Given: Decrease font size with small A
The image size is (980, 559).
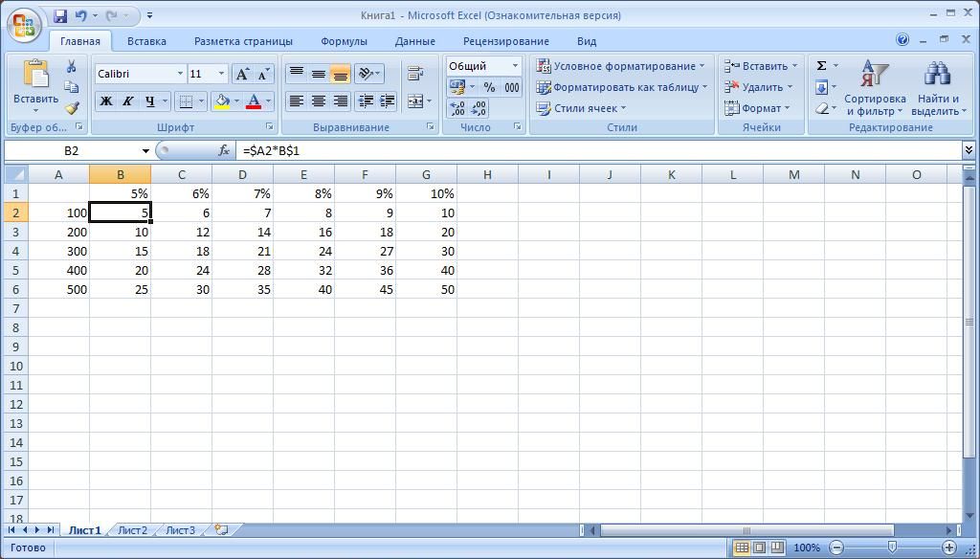Looking at the screenshot, I should click(x=263, y=75).
